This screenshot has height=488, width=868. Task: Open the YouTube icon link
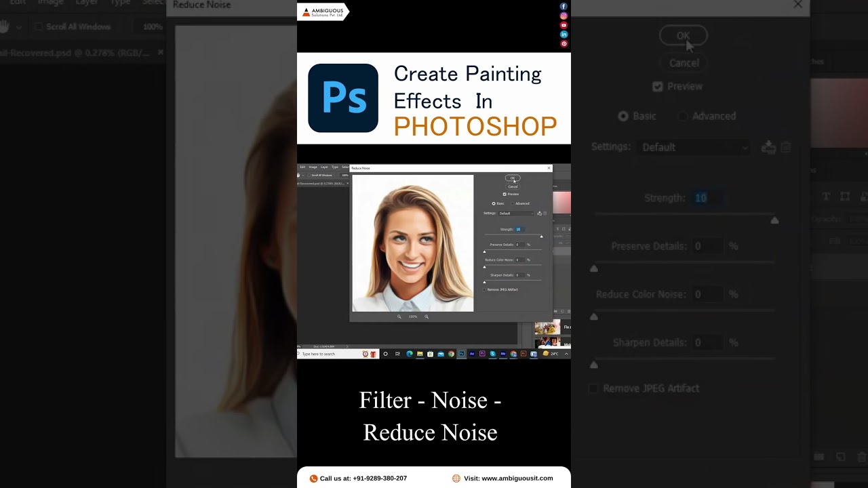pyautogui.click(x=564, y=25)
